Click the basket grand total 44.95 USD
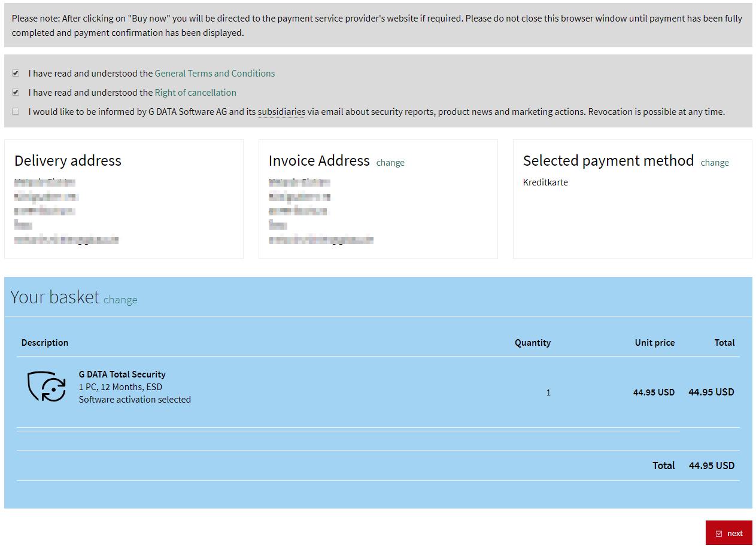Image resolution: width=756 pixels, height=548 pixels. pyautogui.click(x=712, y=465)
